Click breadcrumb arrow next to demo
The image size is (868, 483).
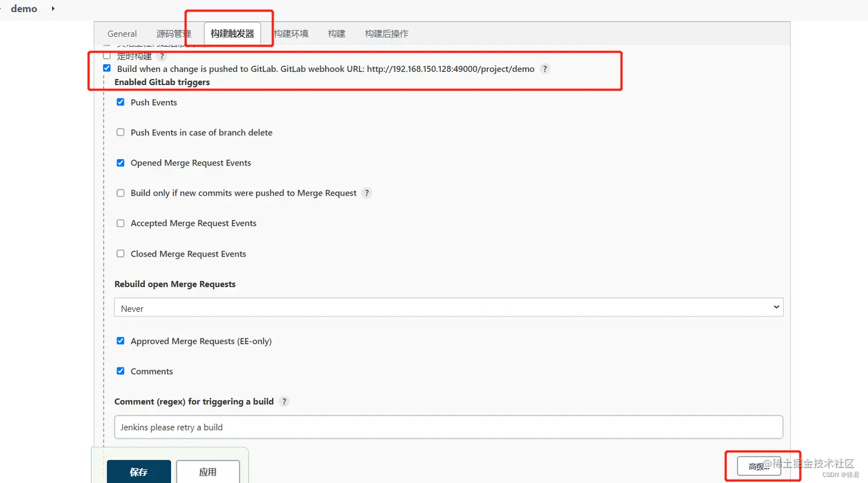point(53,9)
